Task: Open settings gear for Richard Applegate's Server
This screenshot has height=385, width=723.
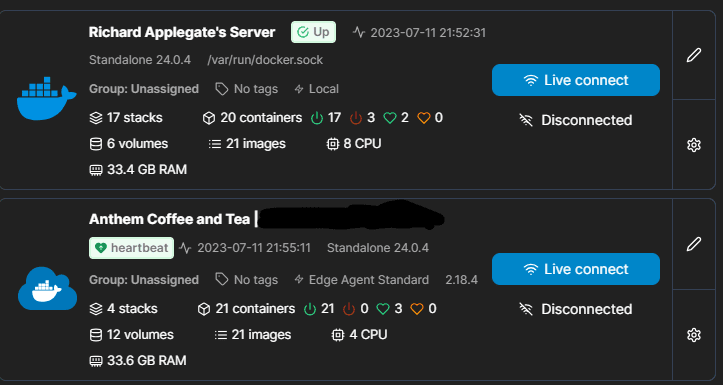Action: 693,145
